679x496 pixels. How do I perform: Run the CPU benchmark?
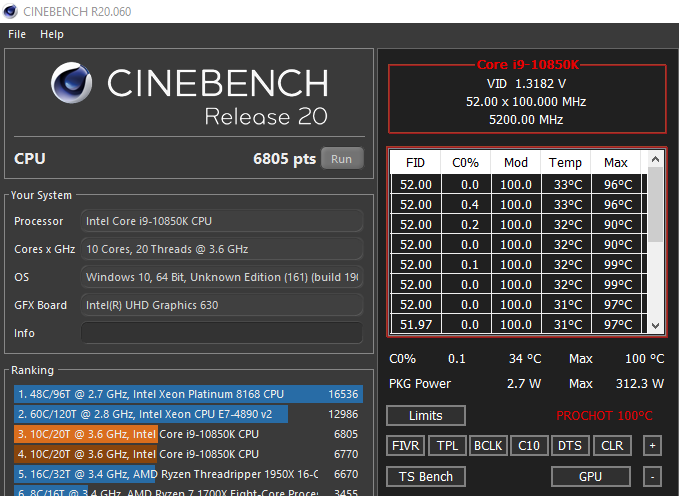pyautogui.click(x=342, y=158)
